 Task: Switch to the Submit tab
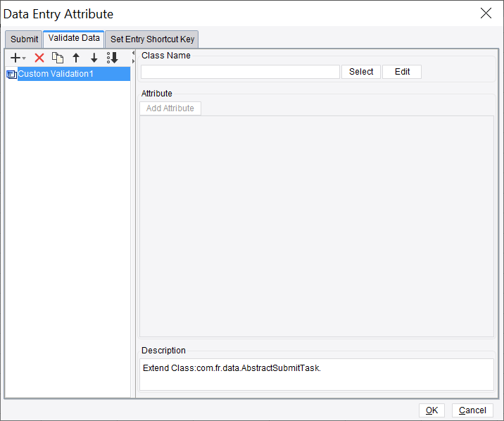click(24, 39)
